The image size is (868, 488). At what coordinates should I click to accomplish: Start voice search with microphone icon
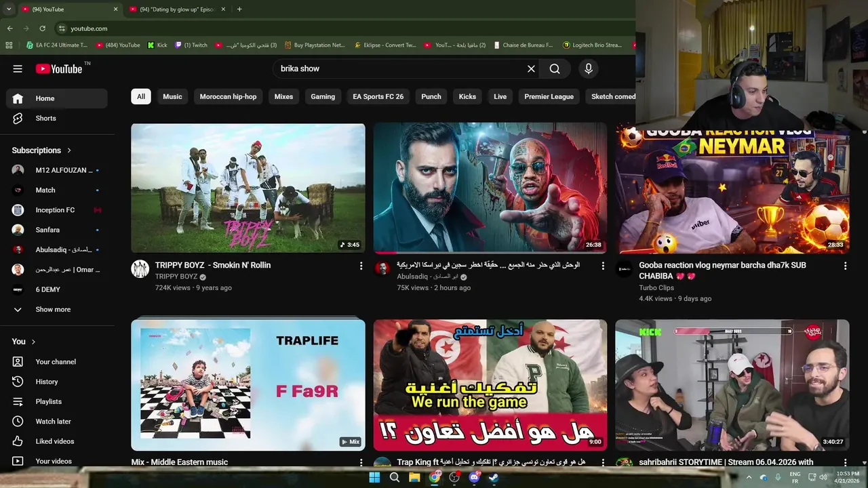pos(588,68)
